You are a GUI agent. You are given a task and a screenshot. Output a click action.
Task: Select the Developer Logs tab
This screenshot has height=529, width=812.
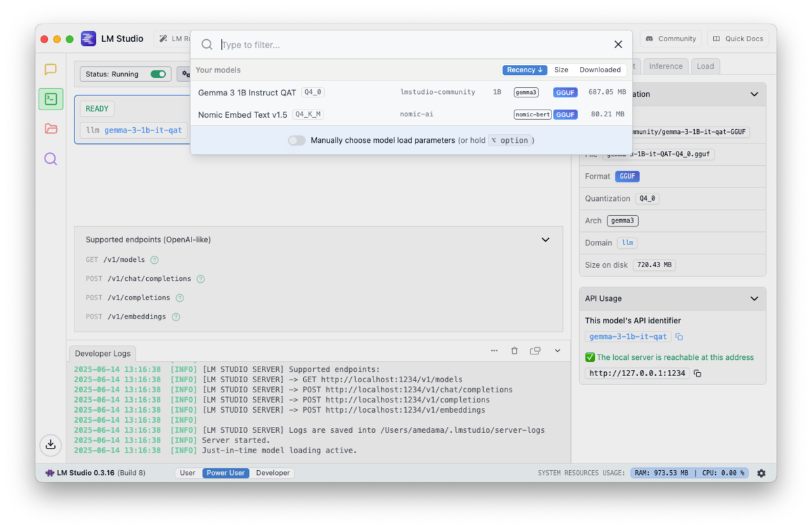tap(103, 354)
